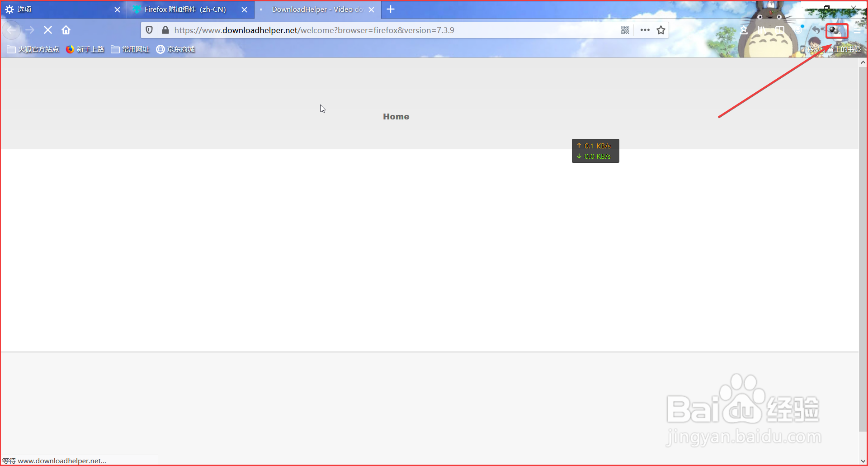Go back to the previous page

12,30
